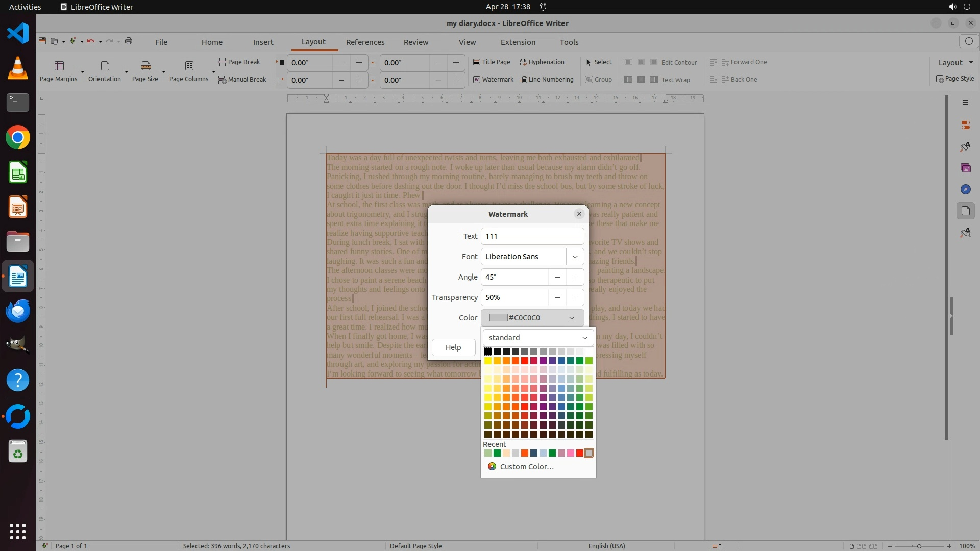Switch to the References tab

tap(365, 42)
